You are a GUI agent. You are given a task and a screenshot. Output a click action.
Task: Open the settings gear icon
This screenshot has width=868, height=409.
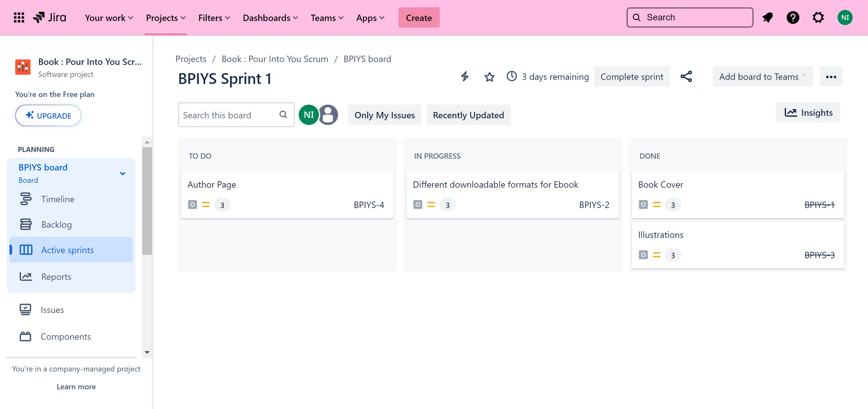tap(818, 17)
